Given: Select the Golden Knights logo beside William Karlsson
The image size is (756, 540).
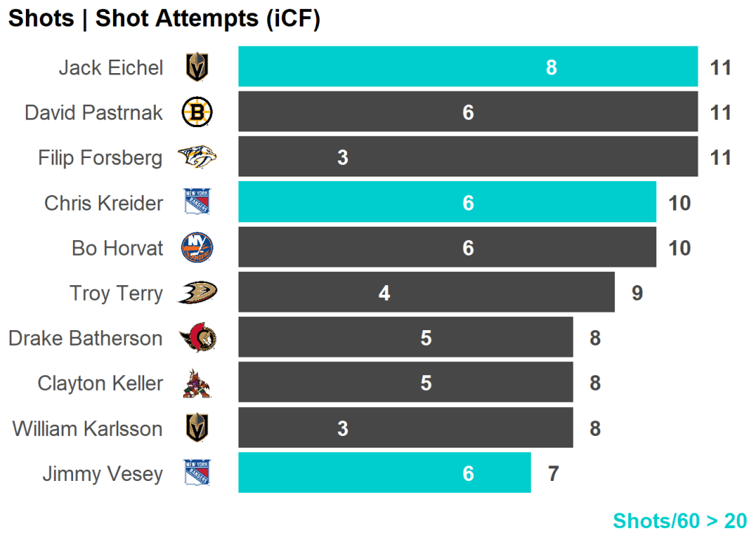Looking at the screenshot, I should (x=197, y=428).
